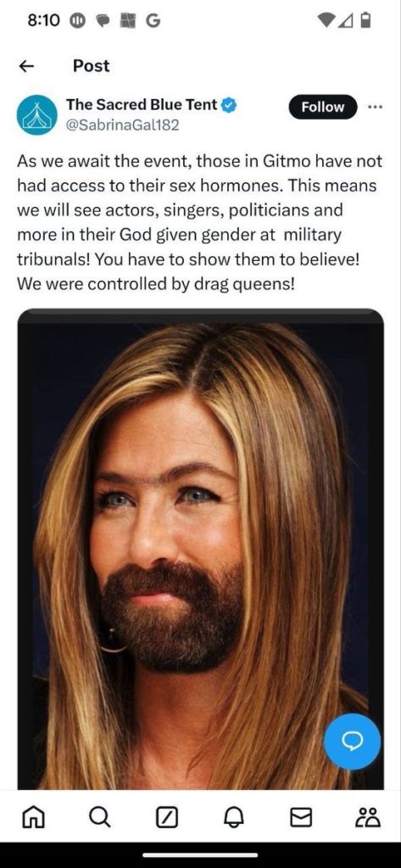Open The Sacred Blue Tent profile avatar
Screen dimensions: 401x868
tap(36, 114)
